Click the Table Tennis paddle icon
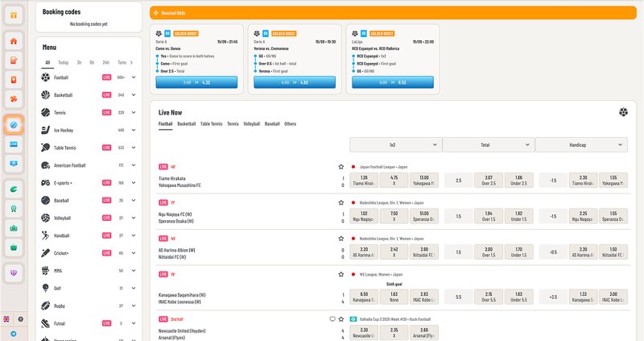The width and height of the screenshot is (644, 341). (x=46, y=148)
